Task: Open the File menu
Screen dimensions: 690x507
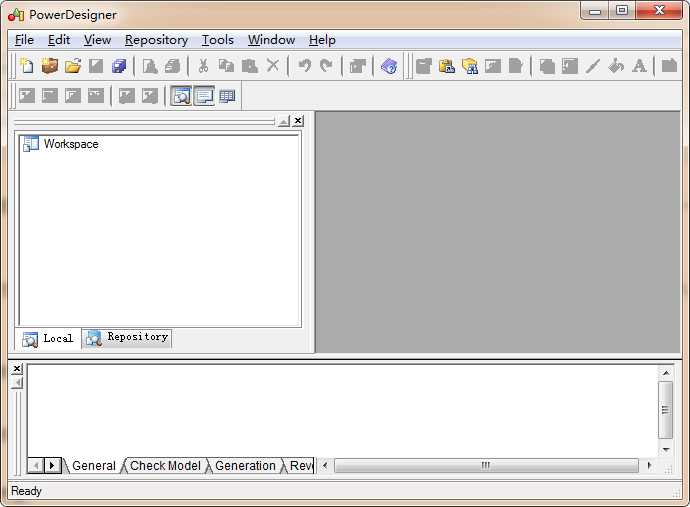Action: pos(24,40)
